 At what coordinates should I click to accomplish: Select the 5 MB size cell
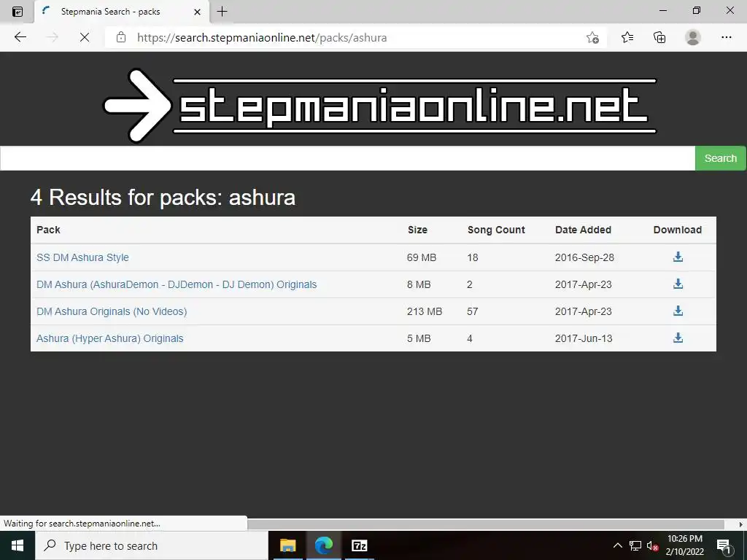(x=419, y=338)
